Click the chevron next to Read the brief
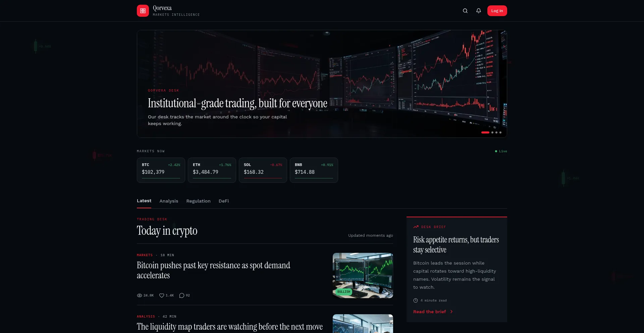The width and height of the screenshot is (644, 333). click(451, 312)
